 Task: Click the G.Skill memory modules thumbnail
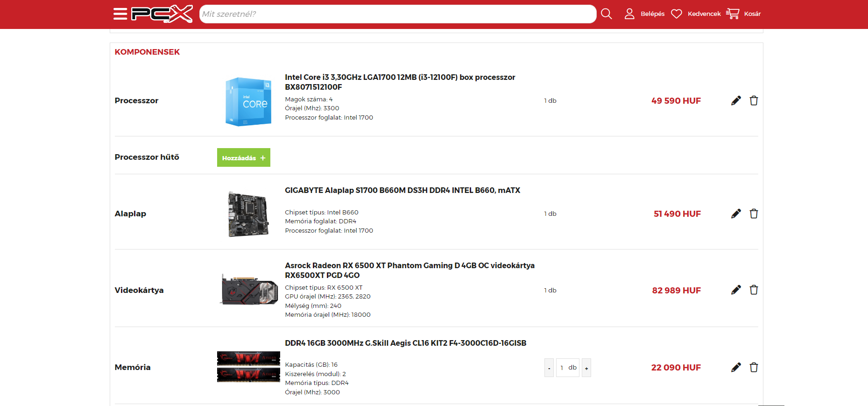[x=248, y=367]
